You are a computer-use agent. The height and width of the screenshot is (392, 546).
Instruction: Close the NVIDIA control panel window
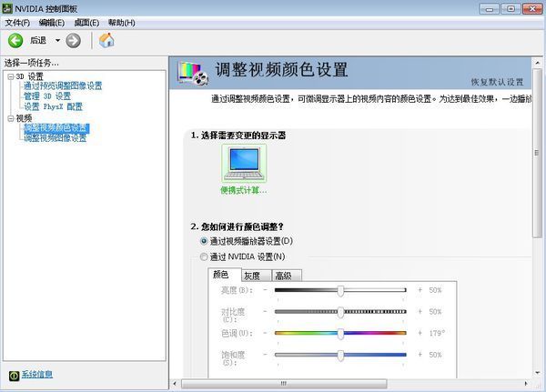(532, 9)
